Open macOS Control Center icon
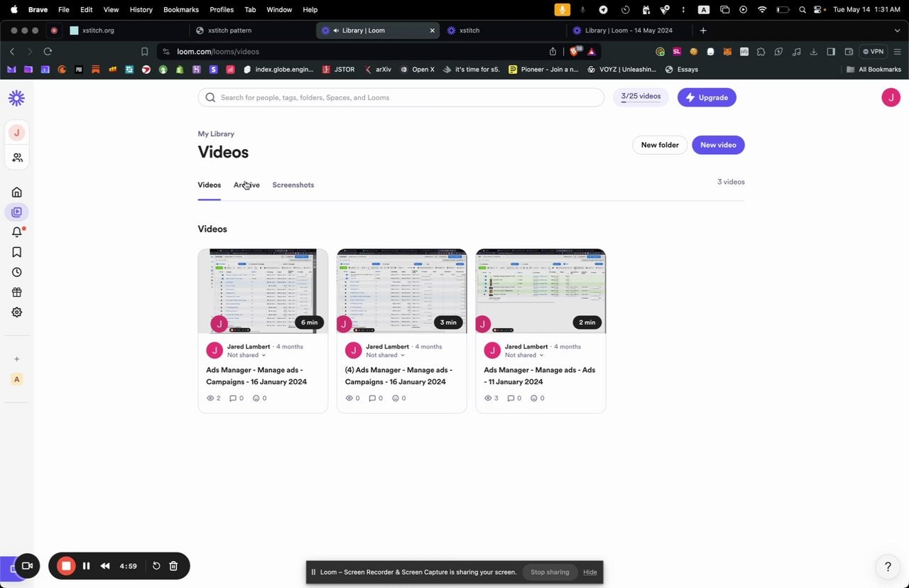 click(818, 10)
